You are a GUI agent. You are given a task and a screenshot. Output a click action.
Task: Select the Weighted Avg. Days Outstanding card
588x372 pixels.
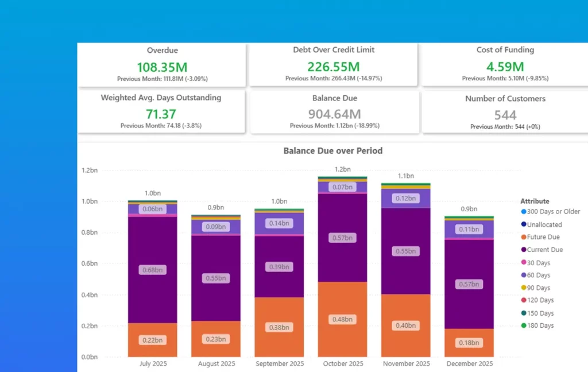tap(162, 112)
